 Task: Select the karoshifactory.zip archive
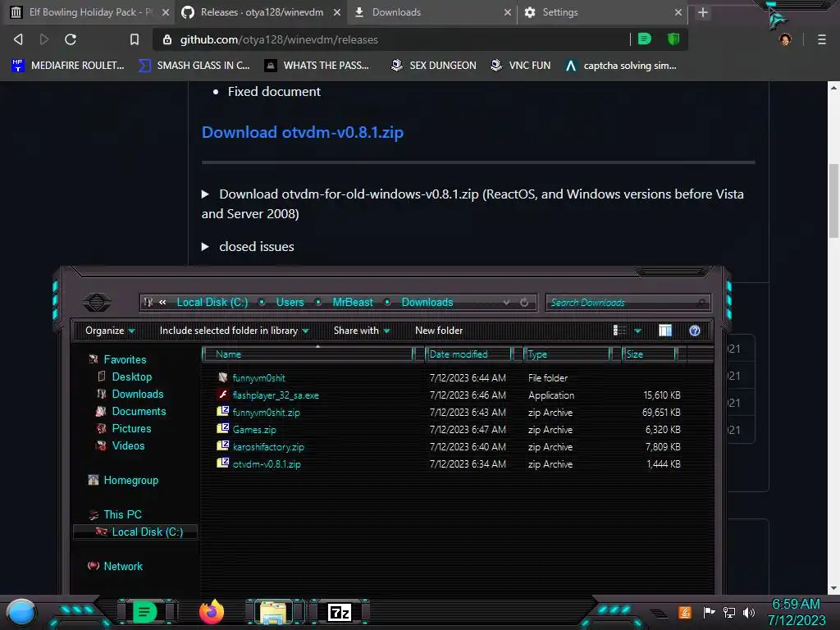click(x=268, y=447)
